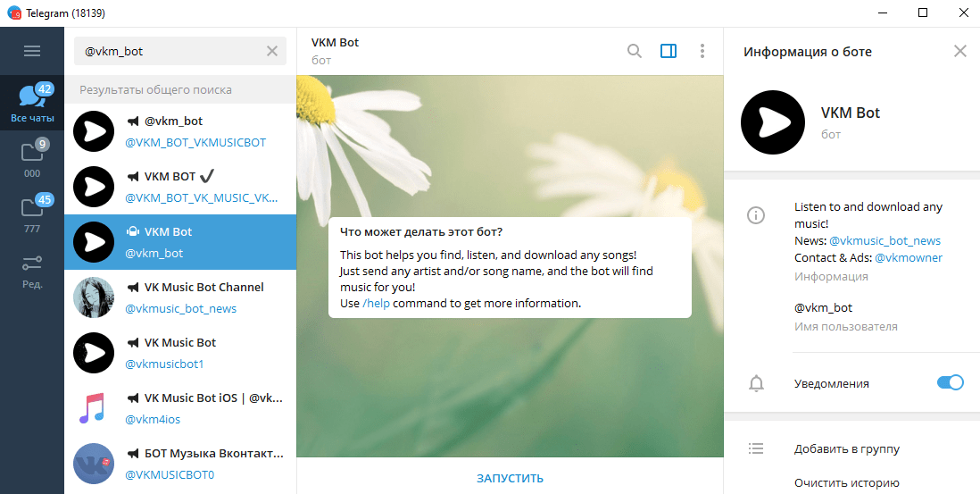Clear the @vkm_bot search field
The height and width of the screenshot is (494, 980).
tap(272, 51)
